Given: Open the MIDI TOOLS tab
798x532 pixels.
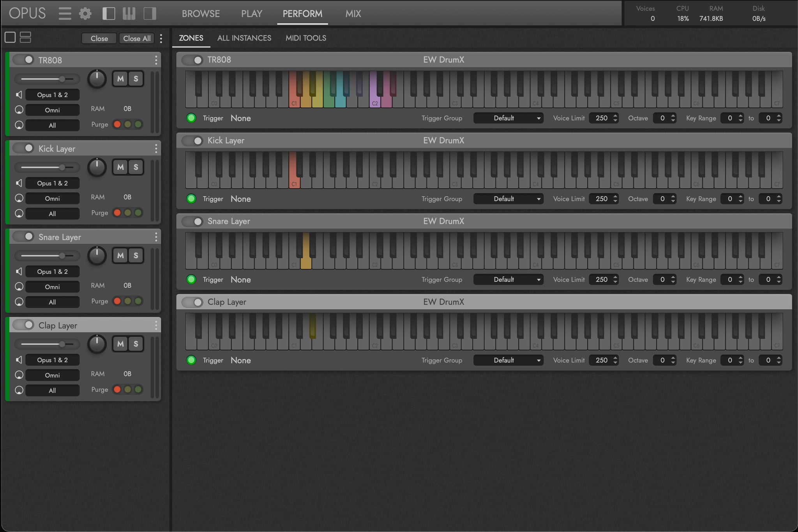Looking at the screenshot, I should point(306,38).
